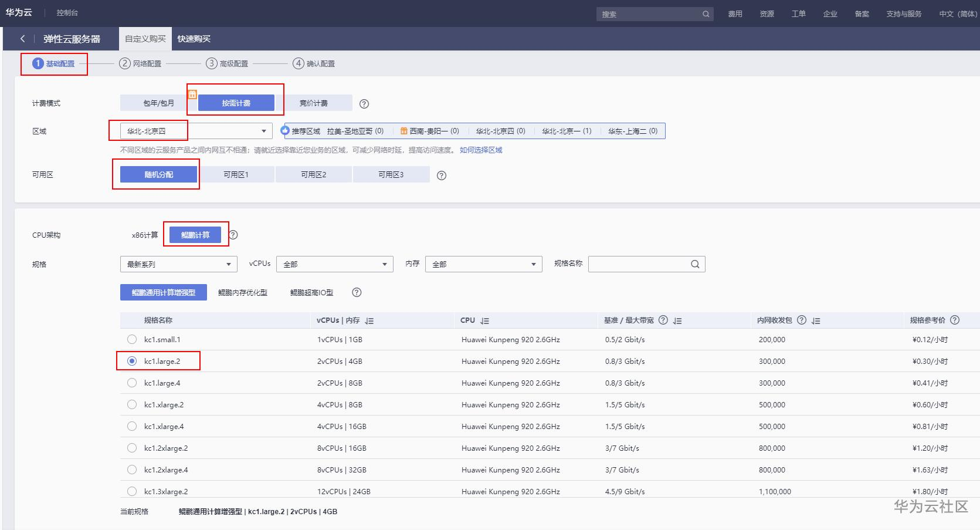Image resolution: width=980 pixels, height=530 pixels.
Task: Select kc1.xlarge.2 radio button
Action: [x=132, y=404]
